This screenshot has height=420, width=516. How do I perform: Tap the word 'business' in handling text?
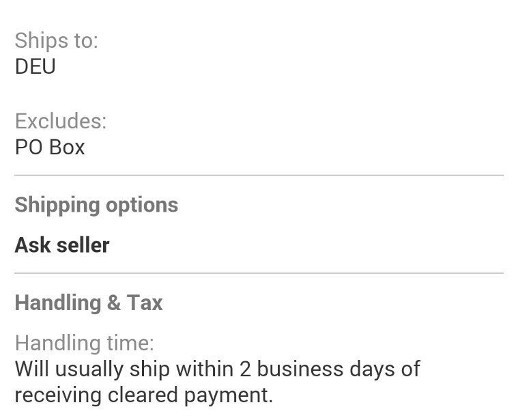point(300,369)
